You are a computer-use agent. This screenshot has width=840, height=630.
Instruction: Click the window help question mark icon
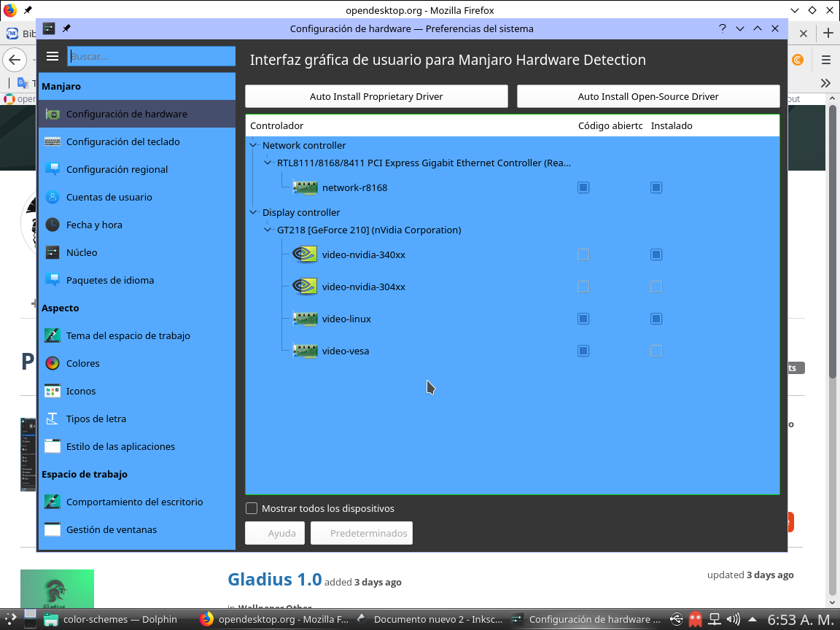click(722, 29)
